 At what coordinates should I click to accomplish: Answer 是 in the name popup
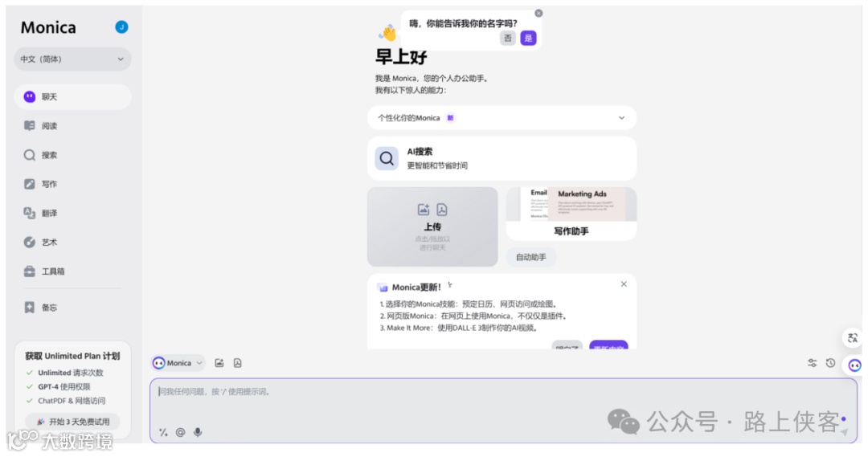point(528,39)
